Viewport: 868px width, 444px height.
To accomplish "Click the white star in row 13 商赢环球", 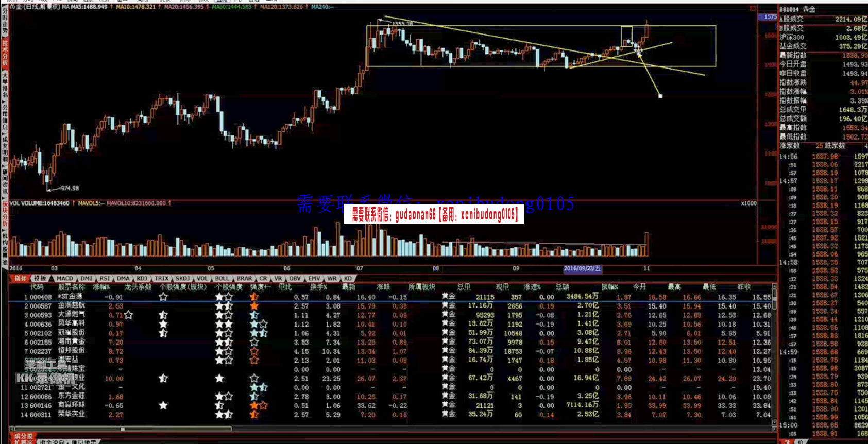I will [x=163, y=405].
